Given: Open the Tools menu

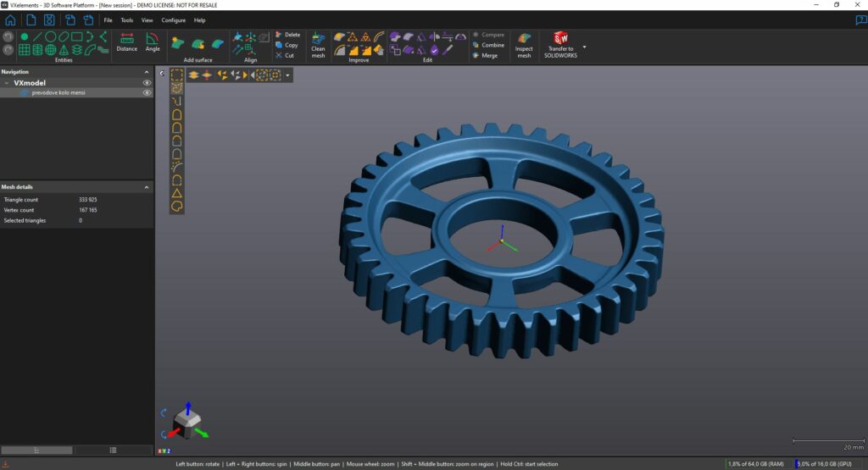Looking at the screenshot, I should click(x=126, y=19).
